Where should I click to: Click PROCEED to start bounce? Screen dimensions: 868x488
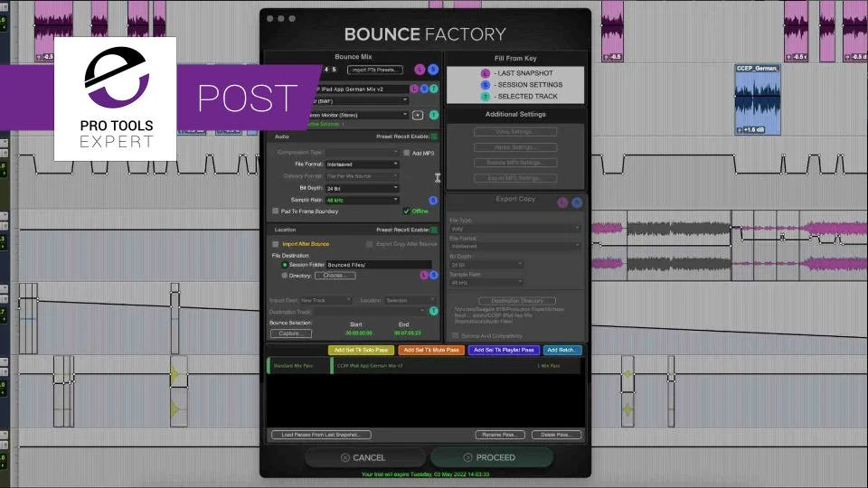492,457
